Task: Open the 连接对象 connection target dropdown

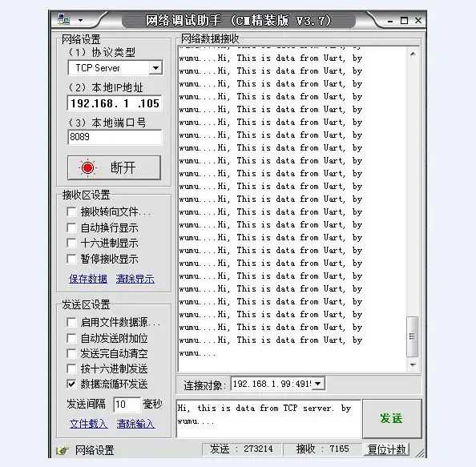Action: (x=318, y=384)
